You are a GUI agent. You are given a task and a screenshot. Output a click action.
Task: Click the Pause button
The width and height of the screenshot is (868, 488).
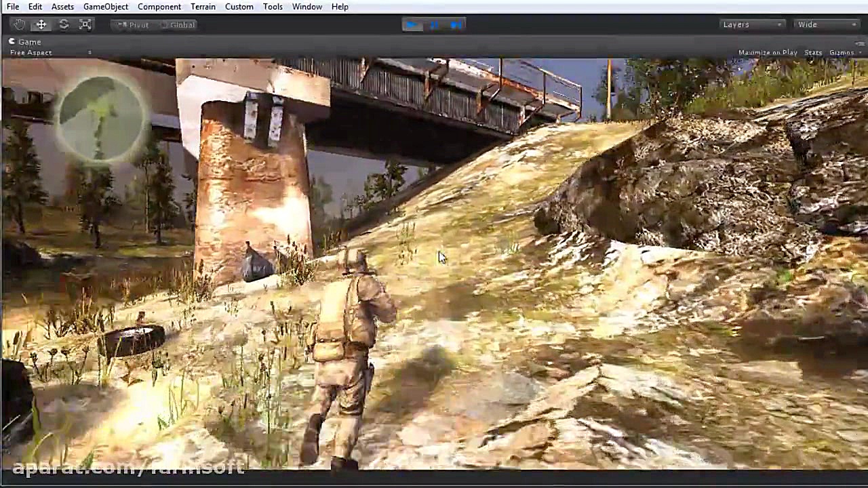(434, 24)
